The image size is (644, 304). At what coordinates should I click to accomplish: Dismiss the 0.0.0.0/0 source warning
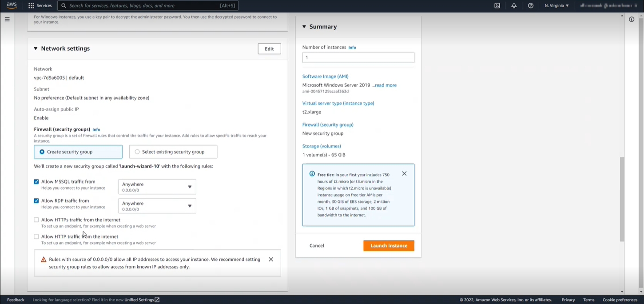(271, 260)
